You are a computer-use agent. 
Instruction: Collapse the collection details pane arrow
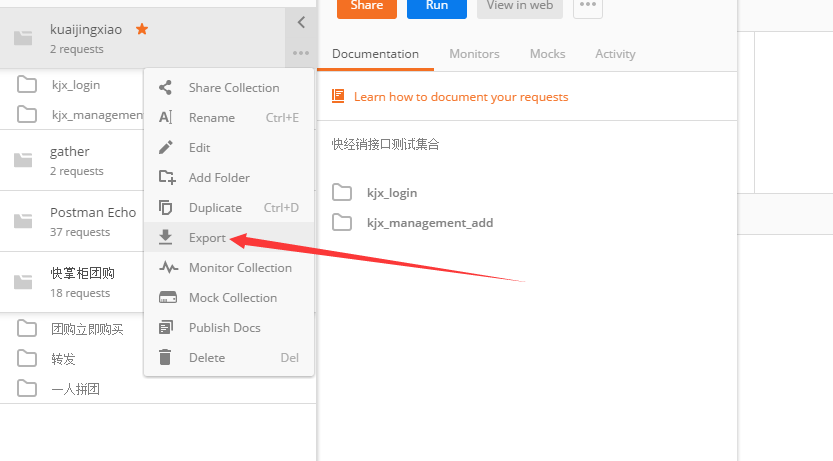click(x=301, y=22)
